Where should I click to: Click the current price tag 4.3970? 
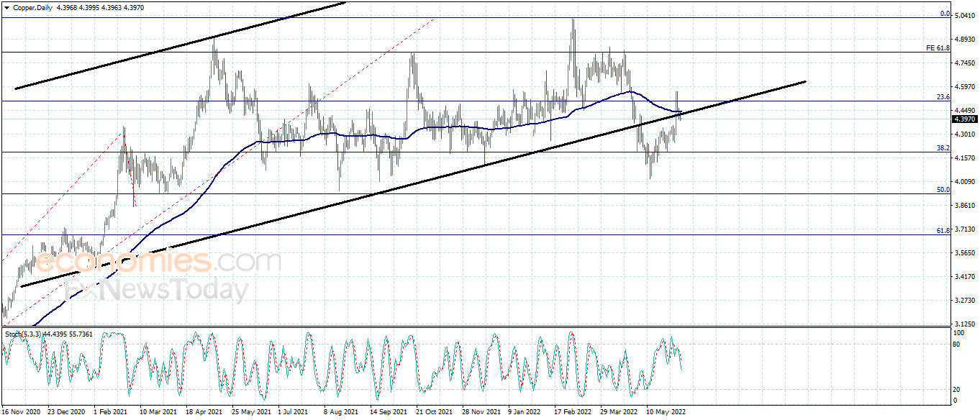964,119
